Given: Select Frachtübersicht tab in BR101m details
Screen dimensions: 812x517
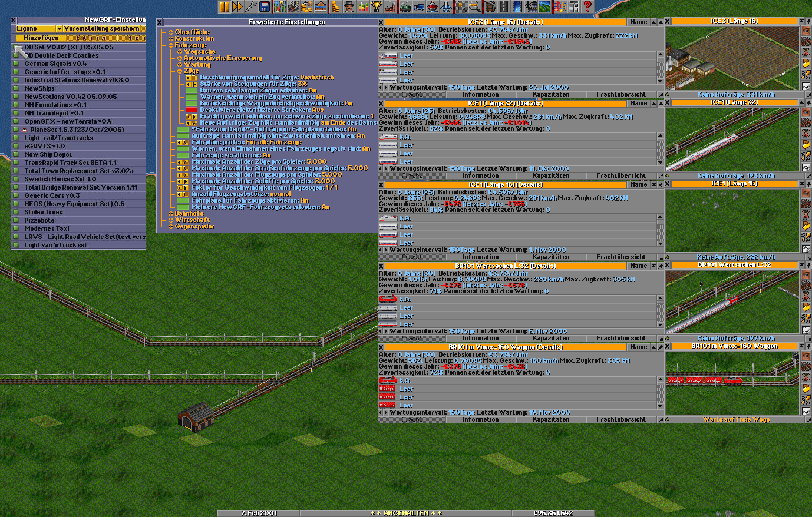Looking at the screenshot, I should coord(620,420).
